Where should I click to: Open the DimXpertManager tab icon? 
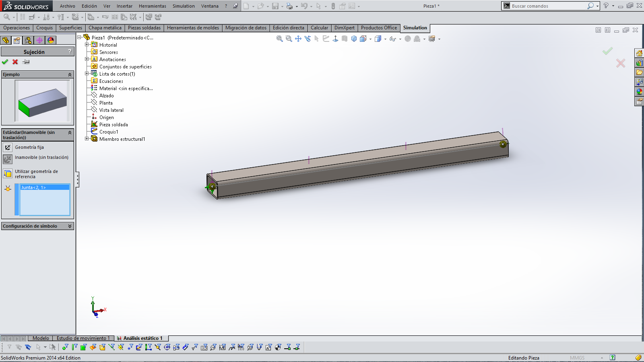[39, 40]
